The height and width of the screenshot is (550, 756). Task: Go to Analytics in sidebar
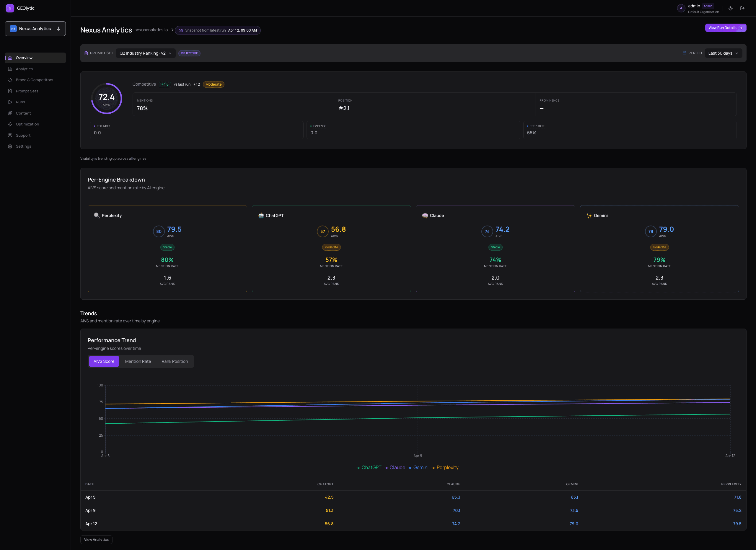[35, 69]
